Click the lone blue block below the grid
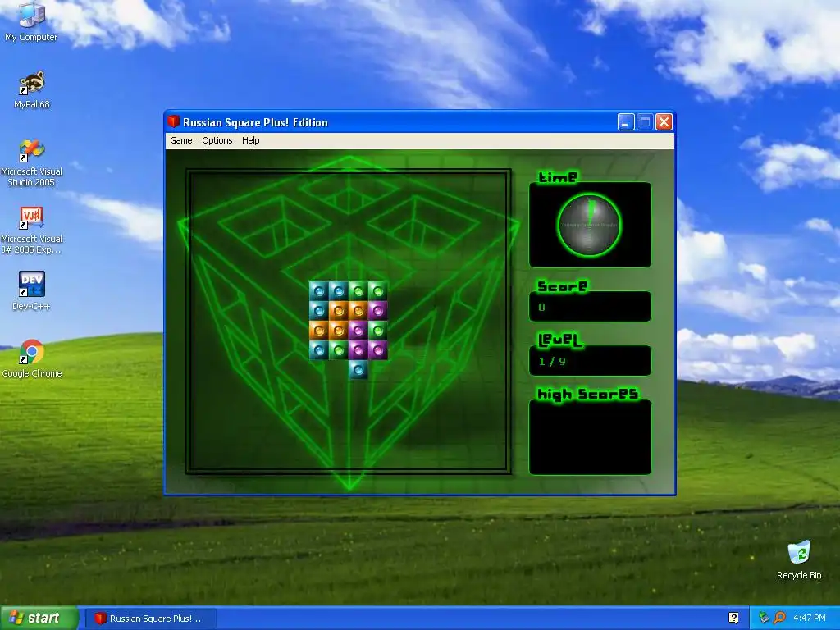Viewport: 840px width, 630px height. coord(358,370)
